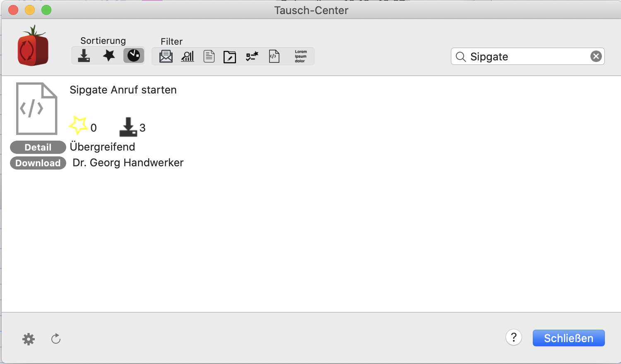Filter by letter envelope icon
The width and height of the screenshot is (621, 364).
click(166, 56)
